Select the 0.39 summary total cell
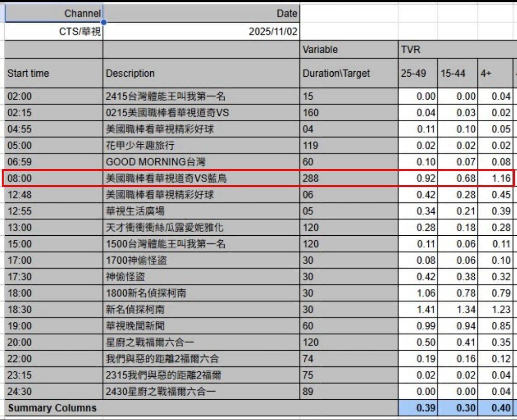The width and height of the screenshot is (517, 420). tap(417, 408)
